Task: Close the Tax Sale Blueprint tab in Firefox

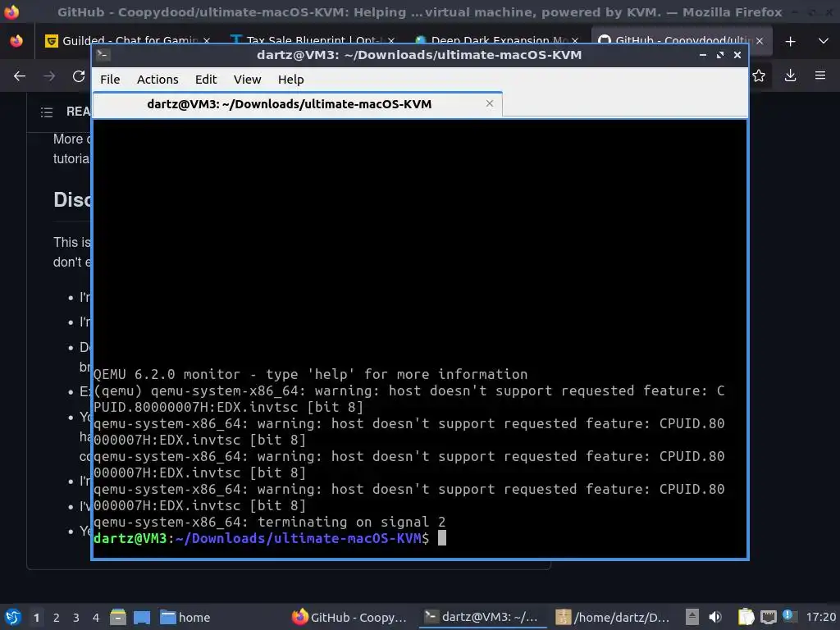Action: click(x=391, y=41)
